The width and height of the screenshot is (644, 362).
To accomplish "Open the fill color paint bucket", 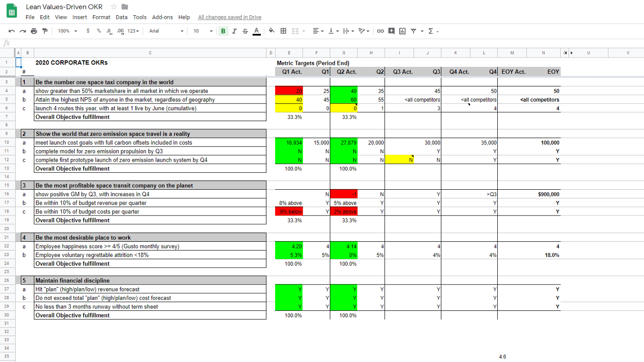I will [271, 31].
